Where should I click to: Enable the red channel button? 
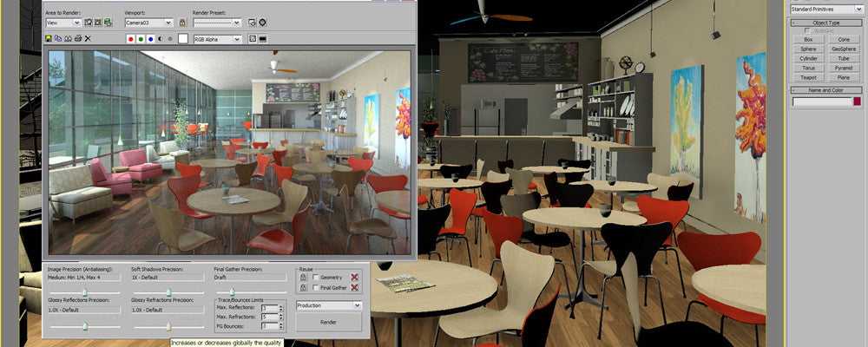130,39
